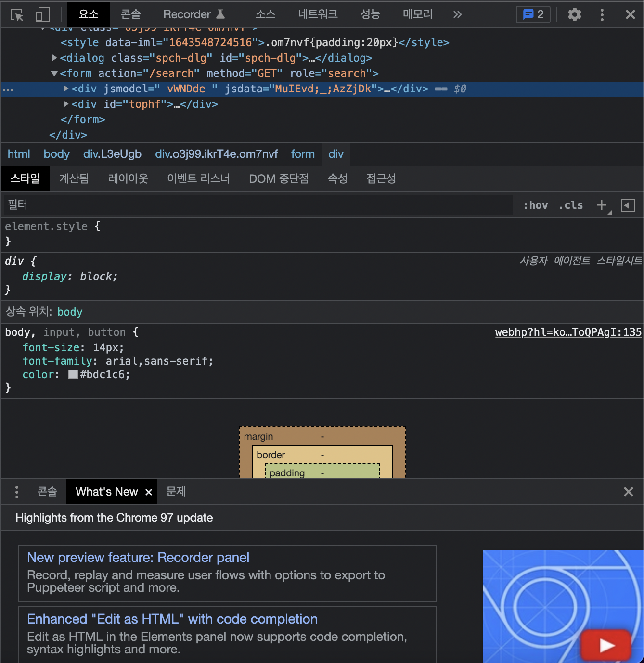644x663 pixels.
Task: Open webhp?hl=ko…ToQPAgI:135 source link
Action: tap(568, 332)
